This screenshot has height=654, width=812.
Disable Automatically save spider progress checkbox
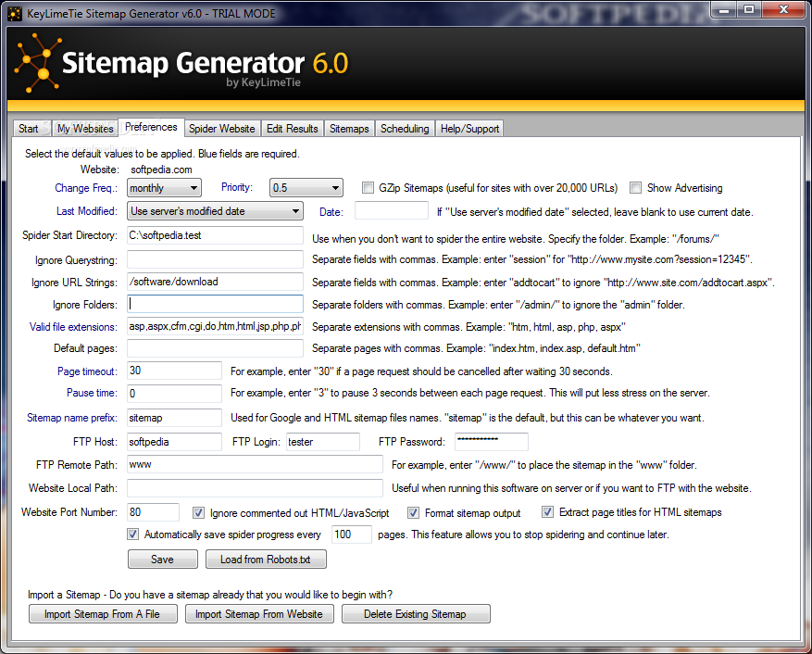pyautogui.click(x=133, y=535)
